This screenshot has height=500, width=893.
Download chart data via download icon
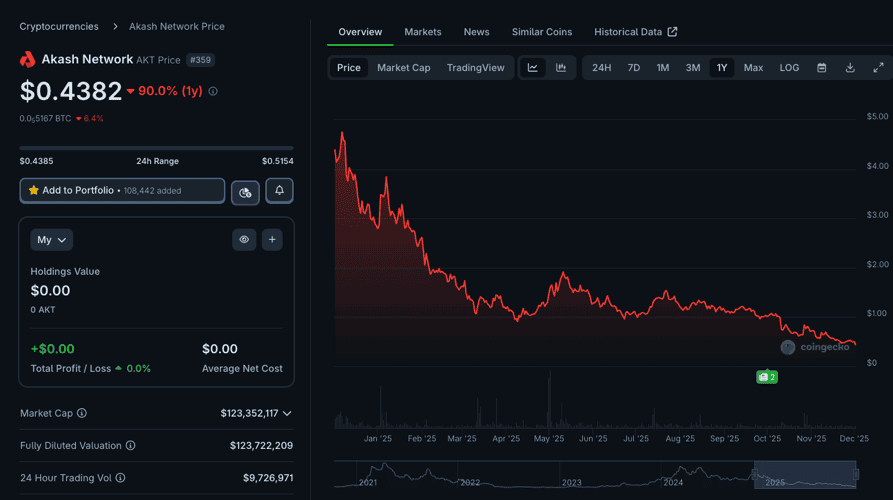click(850, 68)
